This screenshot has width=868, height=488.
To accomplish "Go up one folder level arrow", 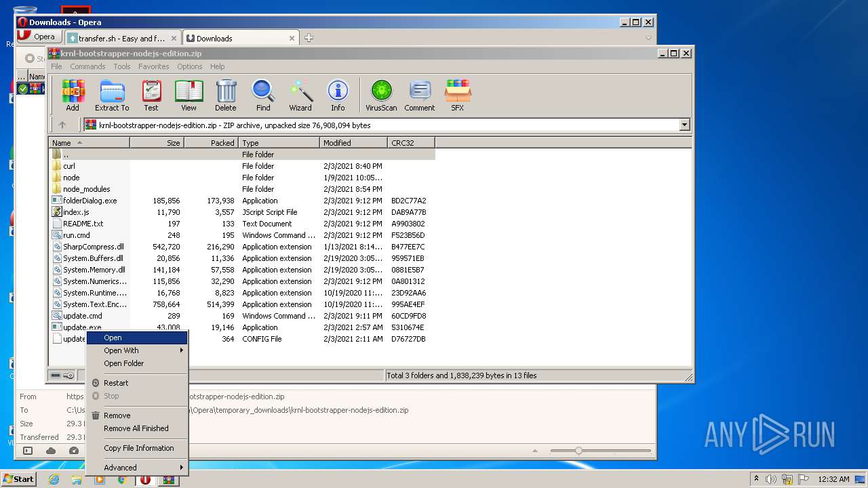I will pyautogui.click(x=62, y=125).
